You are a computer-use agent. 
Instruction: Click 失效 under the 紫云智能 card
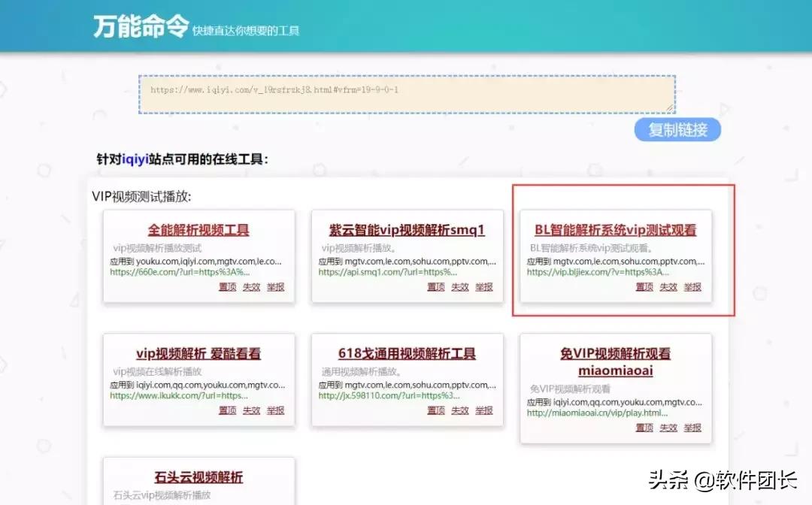point(460,286)
